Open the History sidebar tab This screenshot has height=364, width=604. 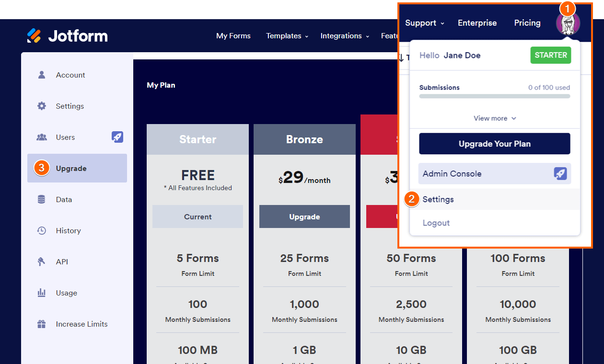click(77, 230)
